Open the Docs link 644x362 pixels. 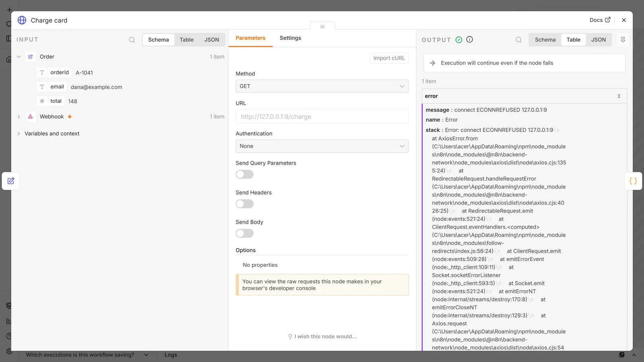click(600, 20)
